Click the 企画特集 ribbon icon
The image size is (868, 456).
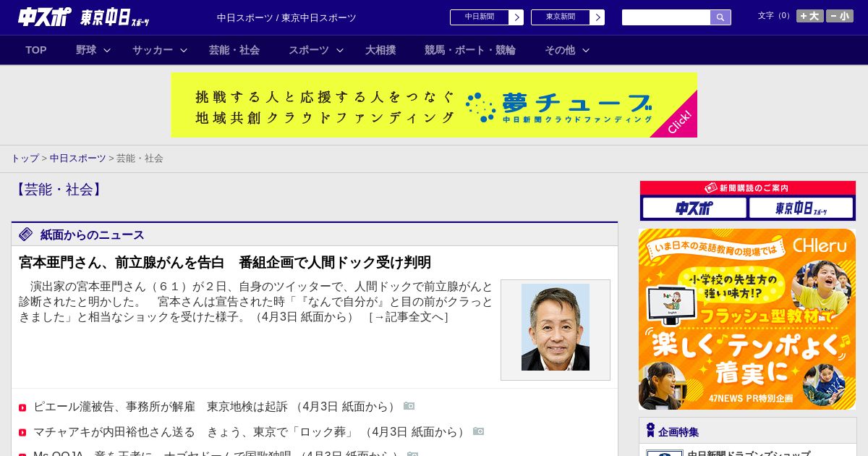pos(651,431)
